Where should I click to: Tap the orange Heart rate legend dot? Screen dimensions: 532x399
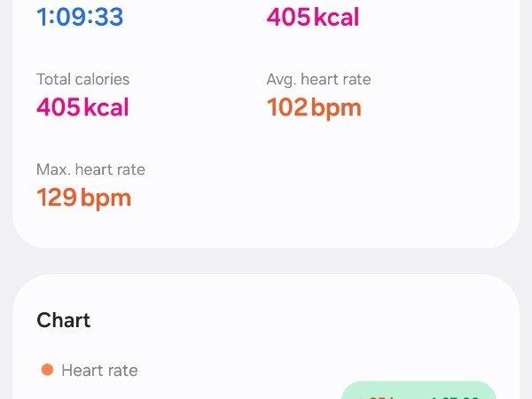pyautogui.click(x=47, y=370)
